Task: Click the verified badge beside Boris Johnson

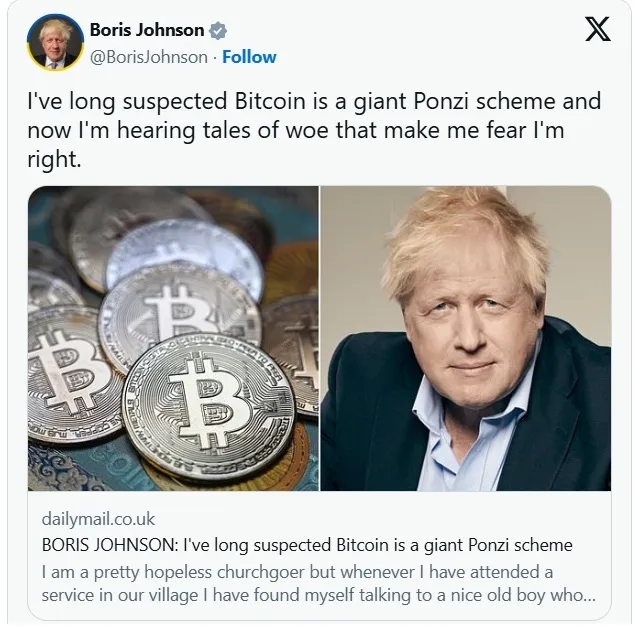Action: tap(218, 30)
